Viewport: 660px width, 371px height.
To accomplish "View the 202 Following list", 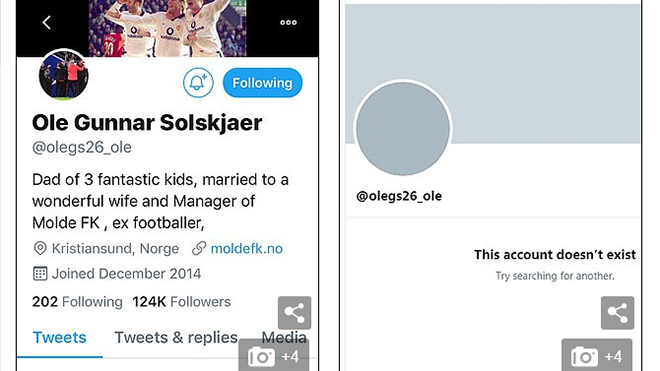I will (77, 302).
